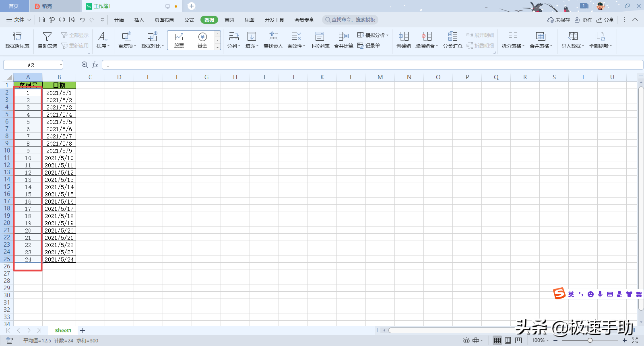
Task: Open the three-dot more options menu
Action: point(625,20)
